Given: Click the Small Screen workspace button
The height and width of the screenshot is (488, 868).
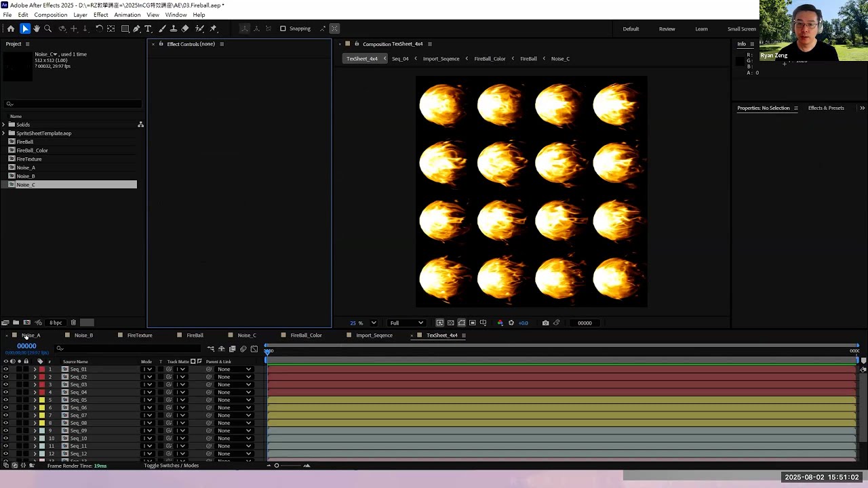Looking at the screenshot, I should click(742, 28).
